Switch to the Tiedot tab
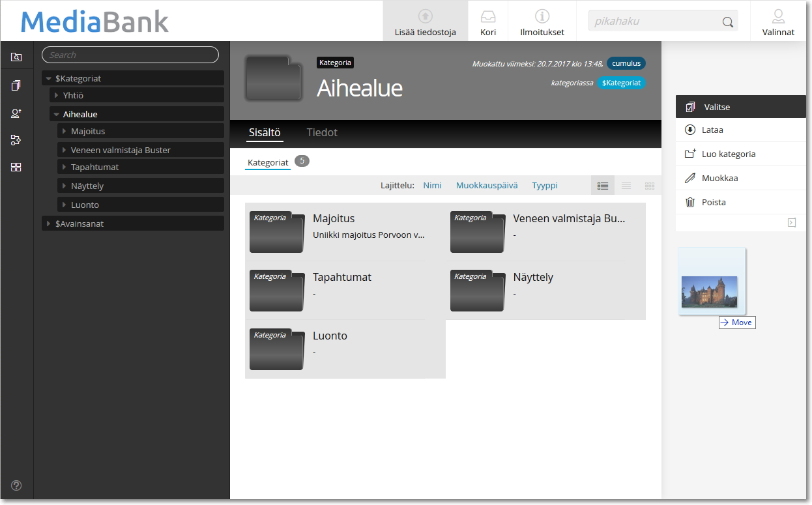 click(x=322, y=132)
